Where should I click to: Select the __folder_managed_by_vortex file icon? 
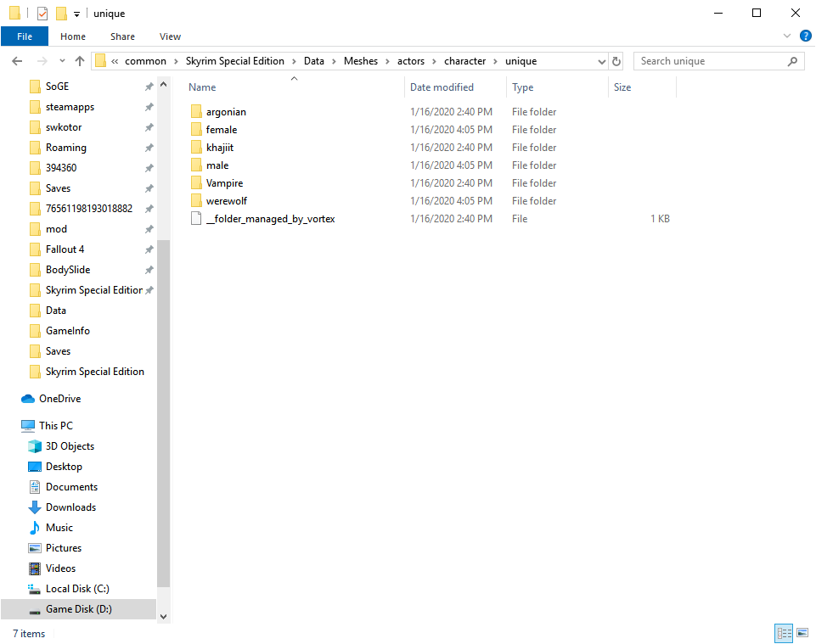point(196,218)
